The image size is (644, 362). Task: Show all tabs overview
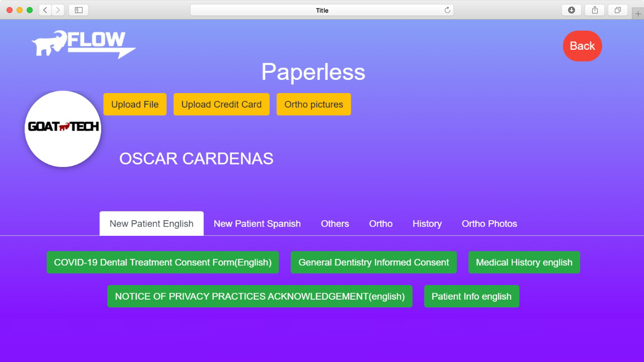point(617,10)
